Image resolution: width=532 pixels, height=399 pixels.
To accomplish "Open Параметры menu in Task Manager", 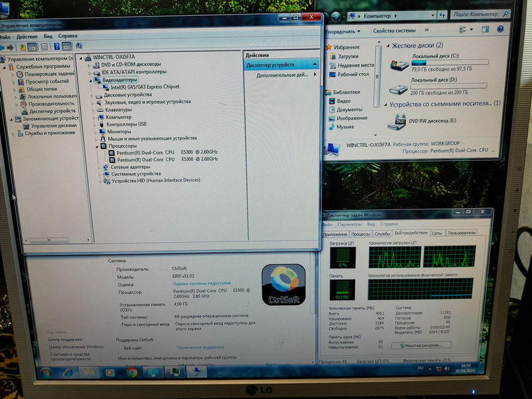I will pyautogui.click(x=350, y=225).
